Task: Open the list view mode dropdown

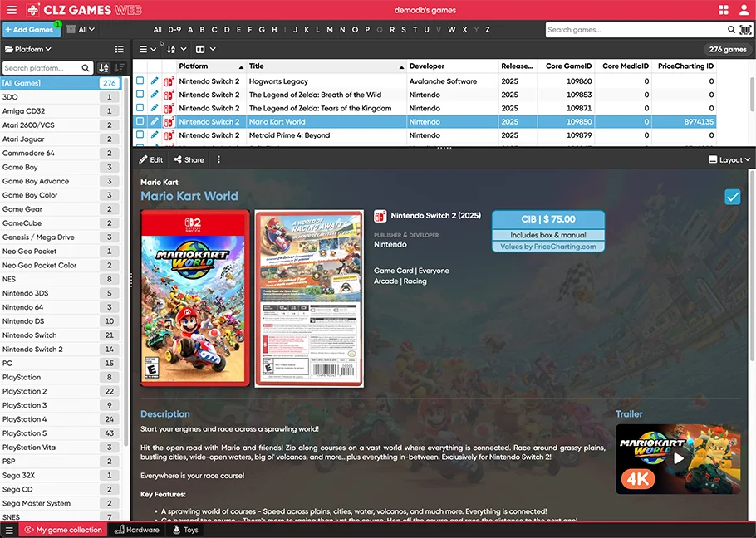Action: point(148,49)
